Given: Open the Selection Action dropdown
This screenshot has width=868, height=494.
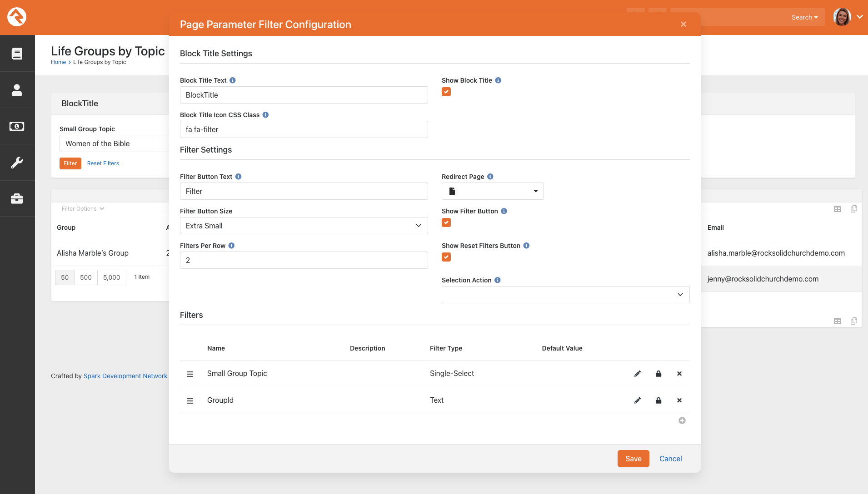Looking at the screenshot, I should [565, 295].
